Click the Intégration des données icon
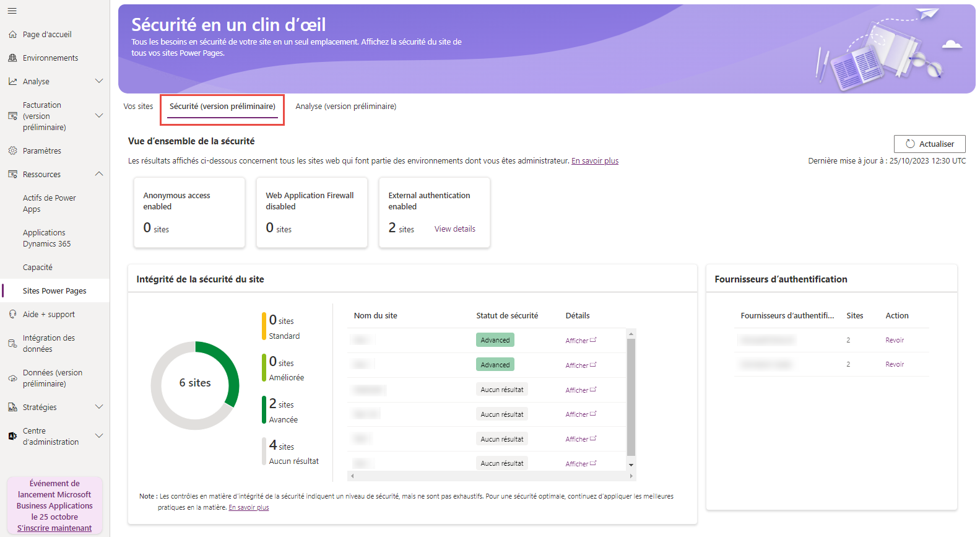This screenshot has width=980, height=537. coord(12,344)
